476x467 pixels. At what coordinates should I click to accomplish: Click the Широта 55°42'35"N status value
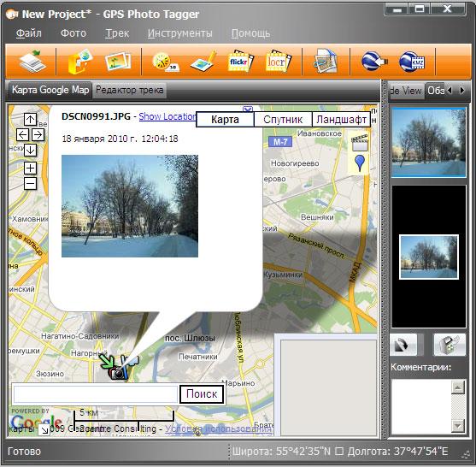[281, 452]
